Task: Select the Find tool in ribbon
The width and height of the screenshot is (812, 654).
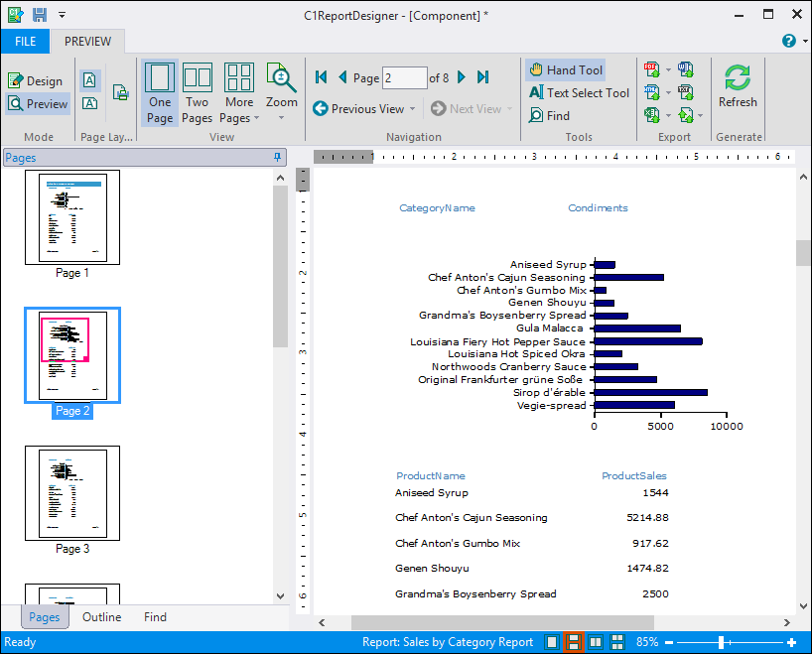Action: point(549,115)
